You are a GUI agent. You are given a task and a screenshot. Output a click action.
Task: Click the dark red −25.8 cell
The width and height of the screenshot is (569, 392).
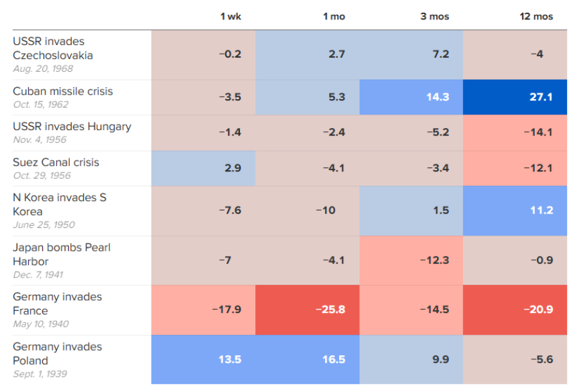pos(308,310)
